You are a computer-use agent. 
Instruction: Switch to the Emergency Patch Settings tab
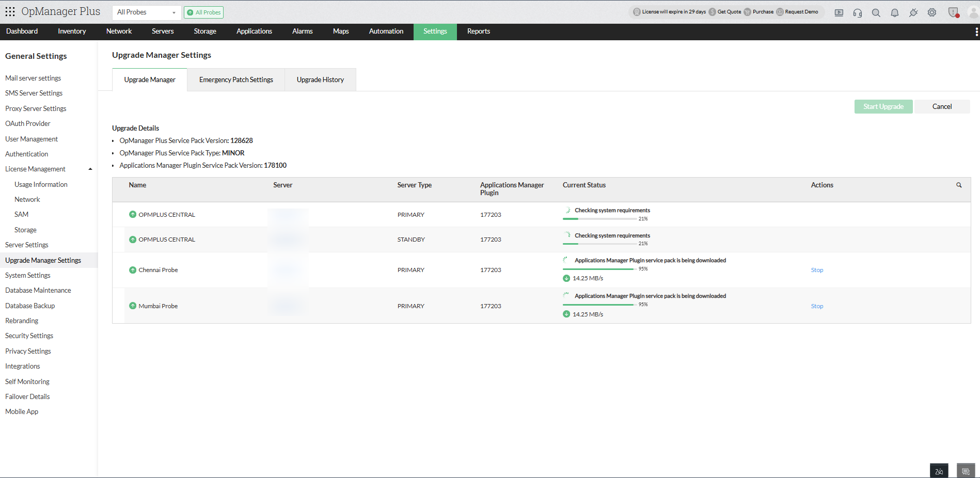tap(236, 80)
